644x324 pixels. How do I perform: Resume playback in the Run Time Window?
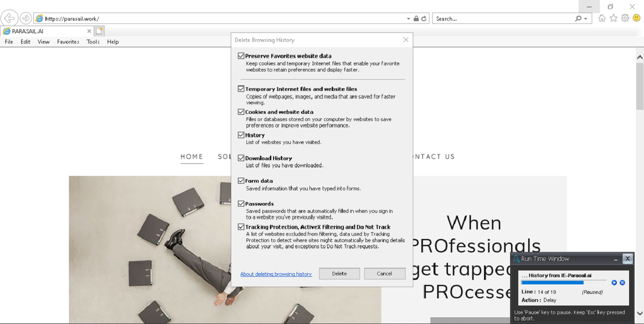614,283
